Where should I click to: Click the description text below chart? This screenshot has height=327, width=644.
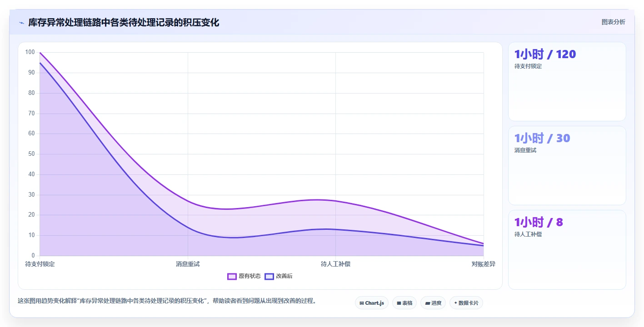click(167, 301)
